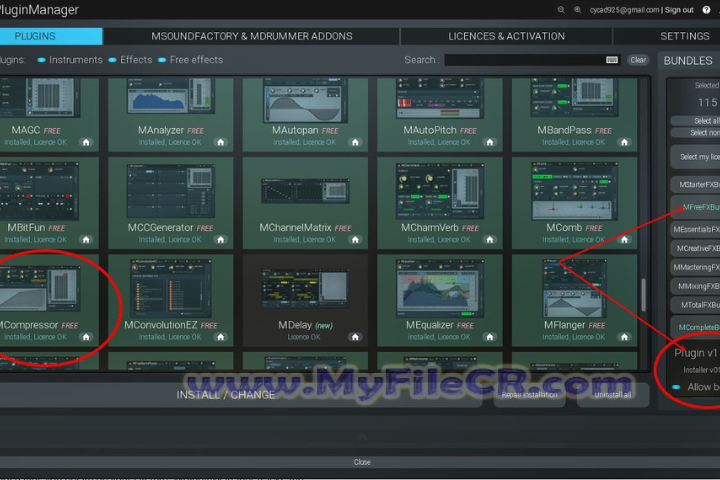
Task: Select the MTotalFXBundle
Action: [695, 305]
